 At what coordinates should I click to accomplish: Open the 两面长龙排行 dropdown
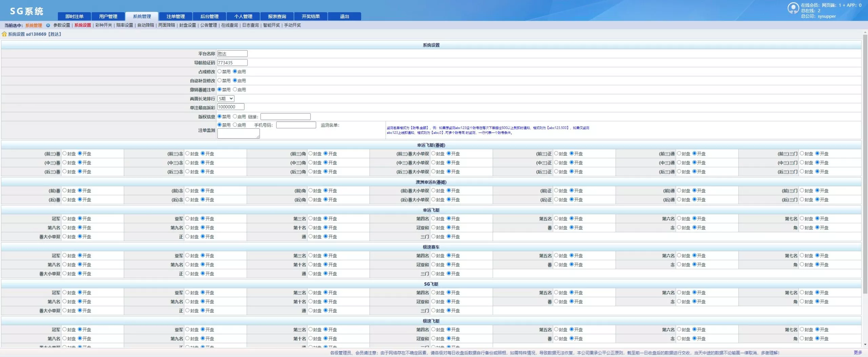[x=225, y=99]
